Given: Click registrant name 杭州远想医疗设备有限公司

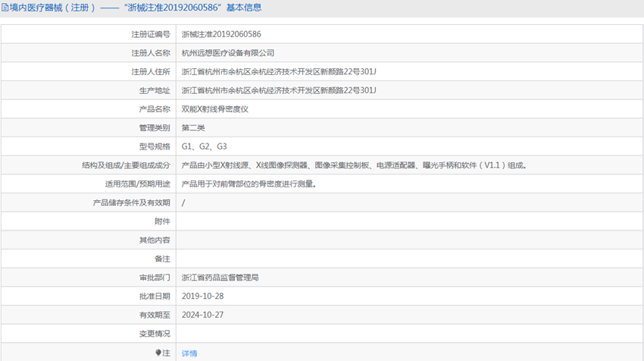Looking at the screenshot, I should [x=228, y=53].
